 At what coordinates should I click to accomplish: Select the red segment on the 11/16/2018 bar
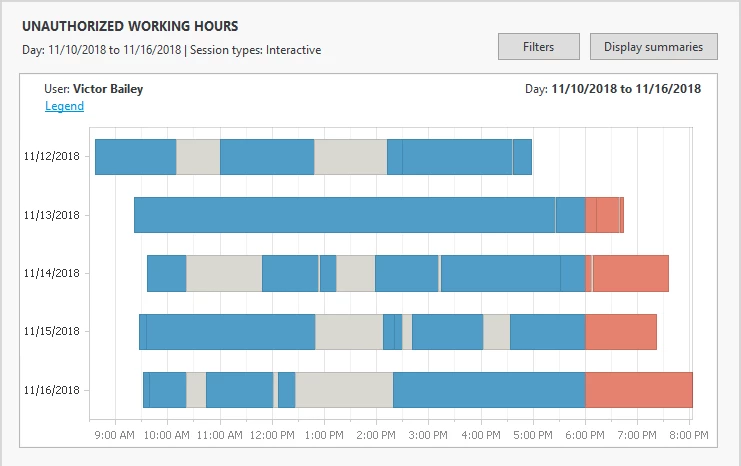click(638, 390)
